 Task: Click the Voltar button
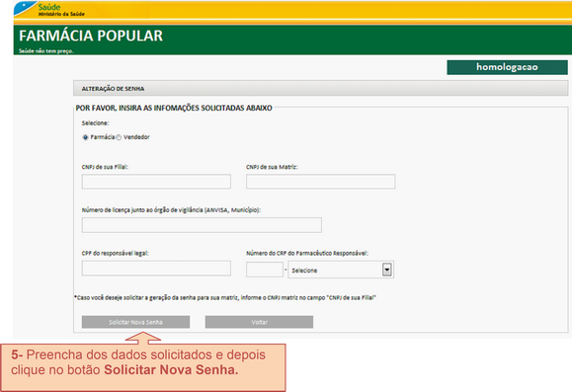[x=259, y=322]
